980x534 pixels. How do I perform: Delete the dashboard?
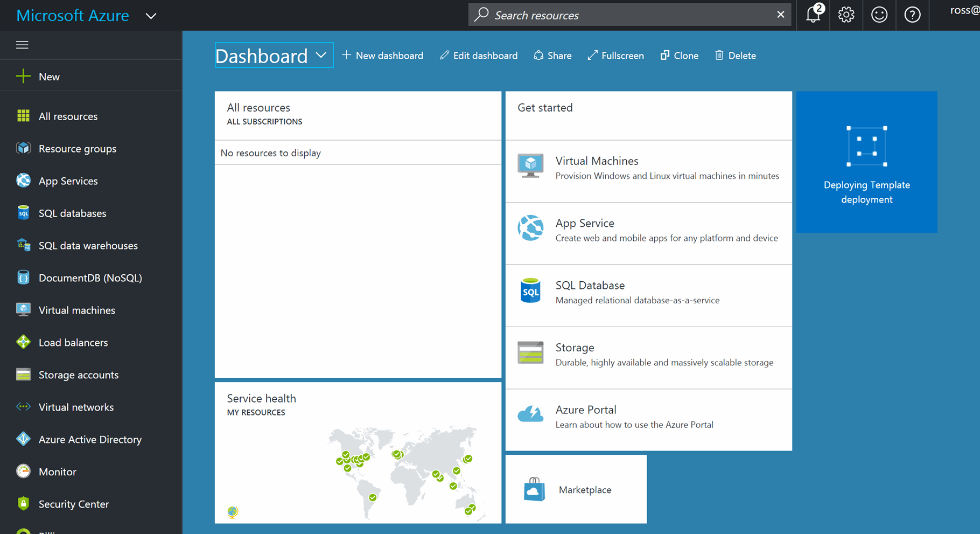click(735, 56)
